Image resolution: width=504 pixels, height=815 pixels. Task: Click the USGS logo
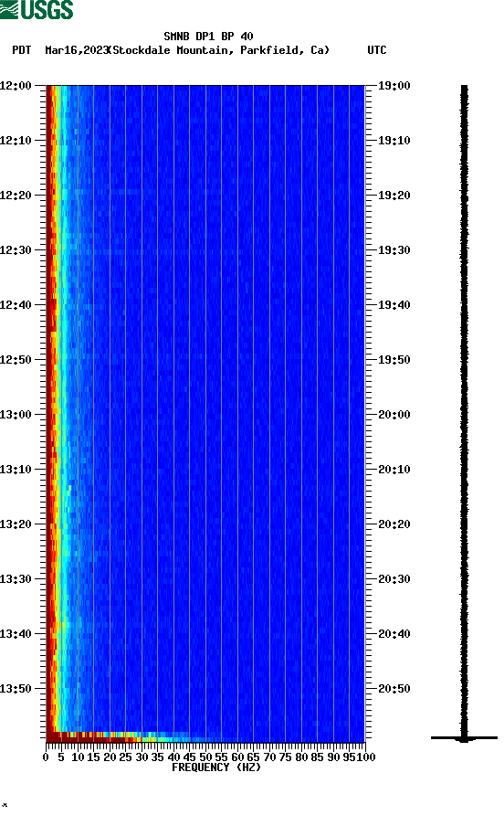pos(37,9)
